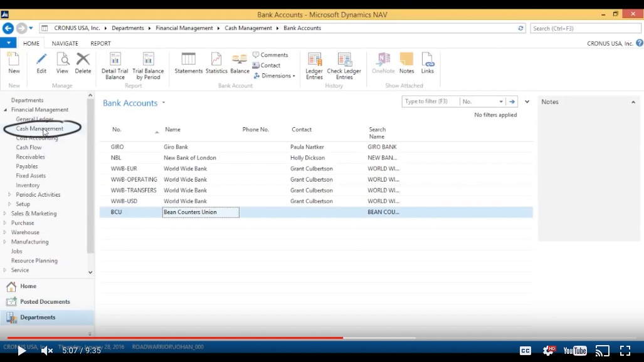This screenshot has width=644, height=362.
Task: Seek video using the progress bar
Action: coord(322,338)
